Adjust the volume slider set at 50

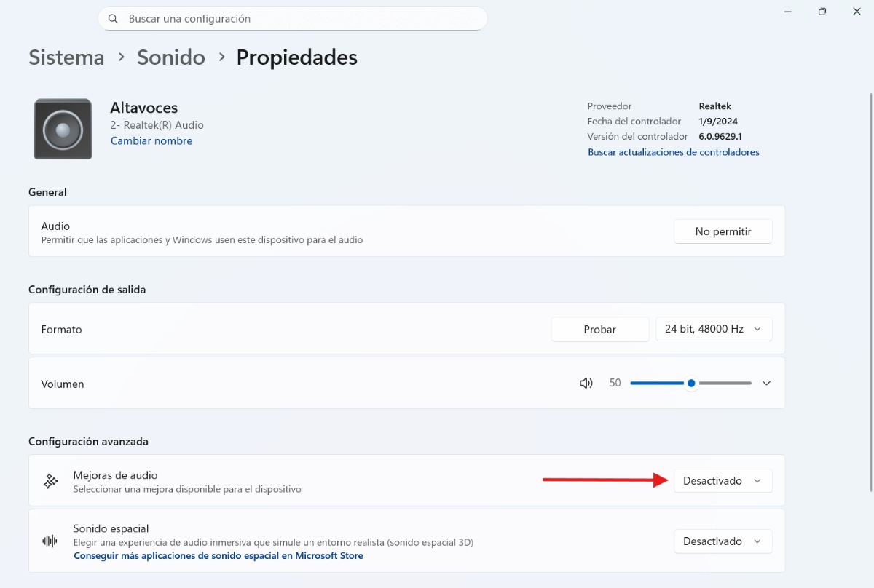690,383
